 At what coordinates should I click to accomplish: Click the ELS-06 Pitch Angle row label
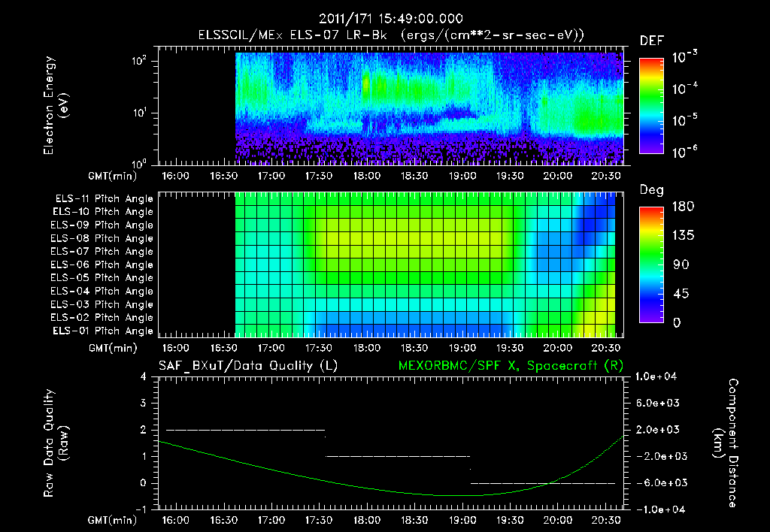pyautogui.click(x=102, y=264)
